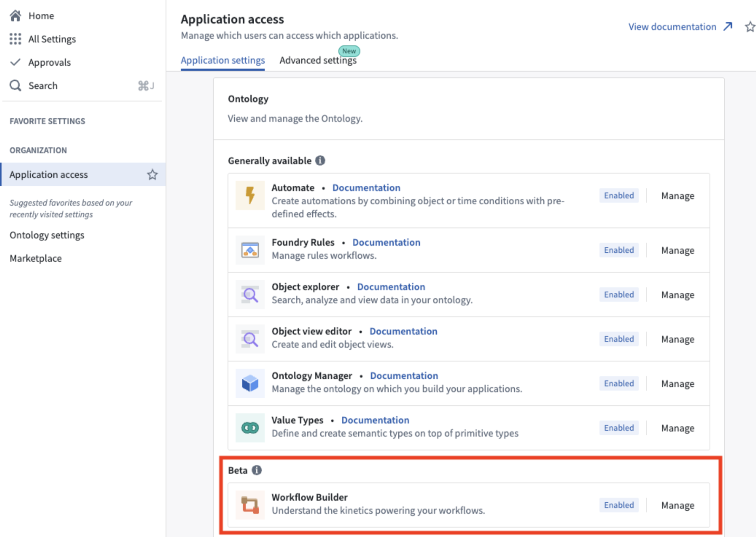This screenshot has height=537, width=756.
Task: Click the Generally available info icon
Action: [320, 160]
